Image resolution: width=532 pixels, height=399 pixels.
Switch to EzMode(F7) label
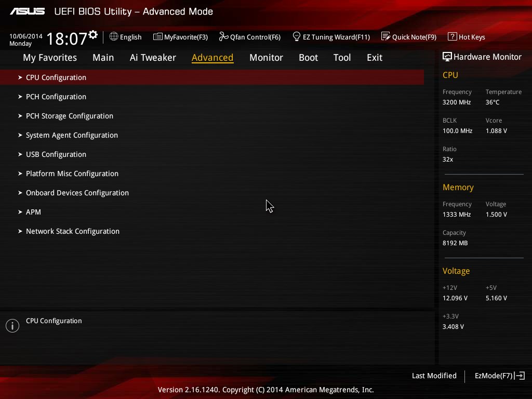point(494,376)
